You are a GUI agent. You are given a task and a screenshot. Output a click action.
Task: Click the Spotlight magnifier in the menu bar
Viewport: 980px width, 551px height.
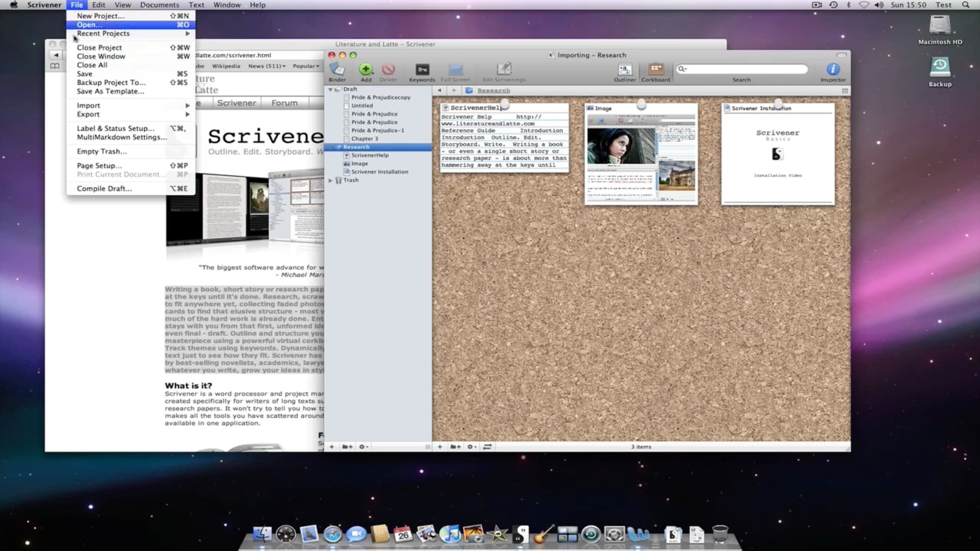[x=966, y=5]
